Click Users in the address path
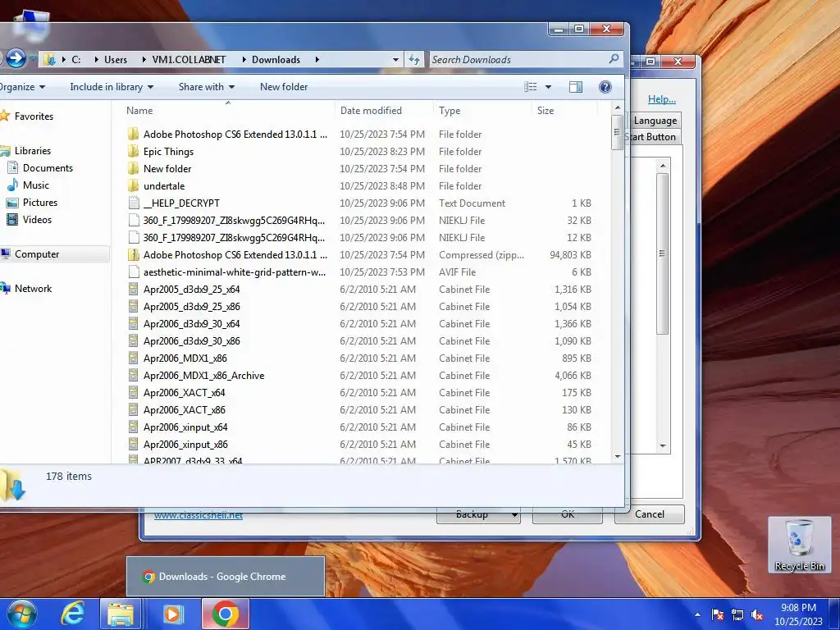Screen dimensions: 840x630 (x=116, y=59)
